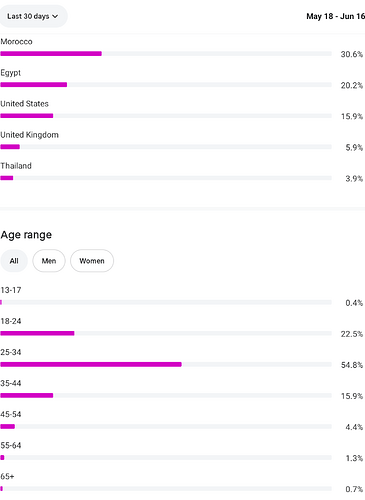Click the 65+ age label
The height and width of the screenshot is (500, 365).
tap(7, 476)
